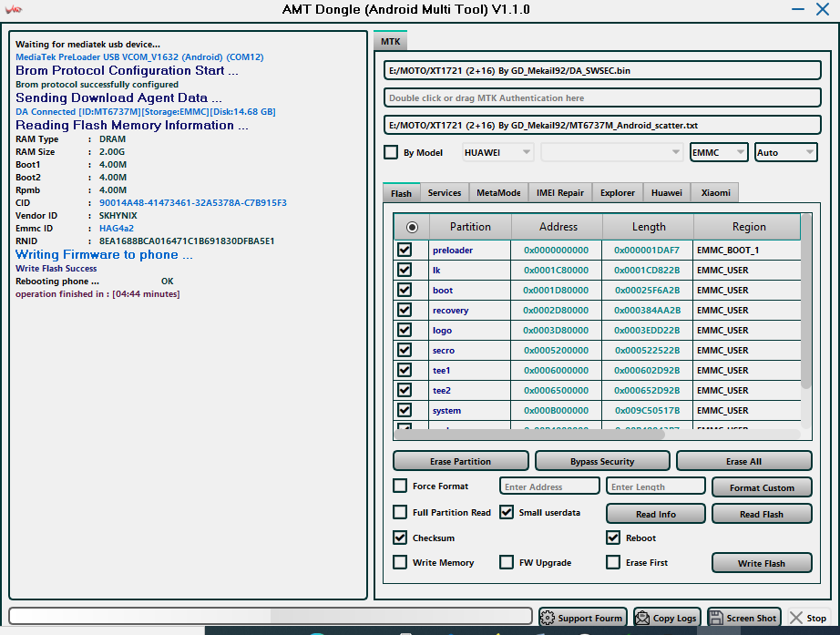This screenshot has width=840, height=635.
Task: Click the AMT logo in title bar
Action: coord(15,9)
